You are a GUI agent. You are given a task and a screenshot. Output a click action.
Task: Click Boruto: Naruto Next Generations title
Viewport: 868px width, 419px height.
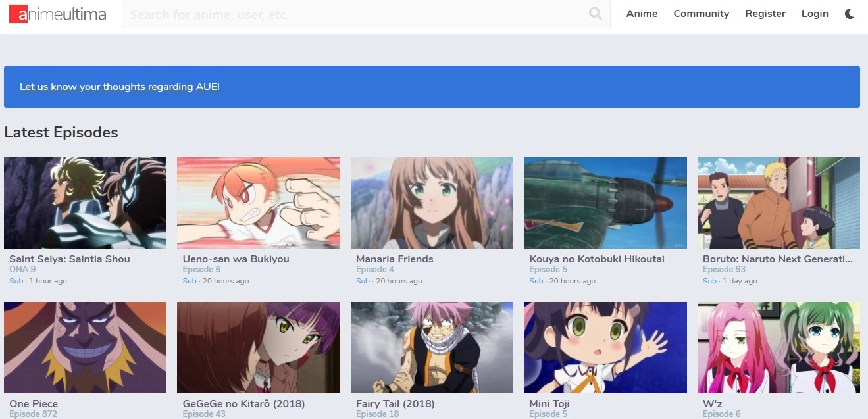pos(778,259)
